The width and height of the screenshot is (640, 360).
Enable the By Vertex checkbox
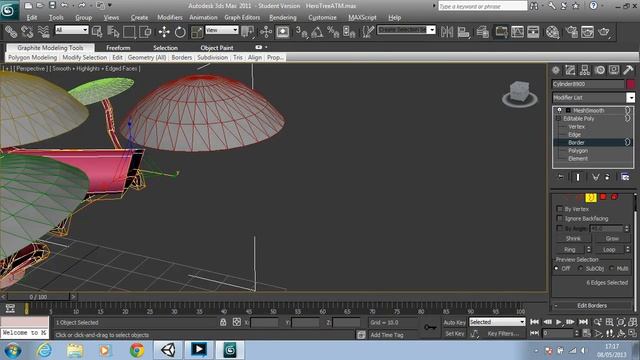[x=560, y=209]
